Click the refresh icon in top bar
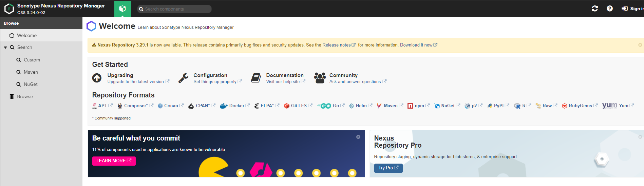The image size is (644, 186). click(x=595, y=8)
